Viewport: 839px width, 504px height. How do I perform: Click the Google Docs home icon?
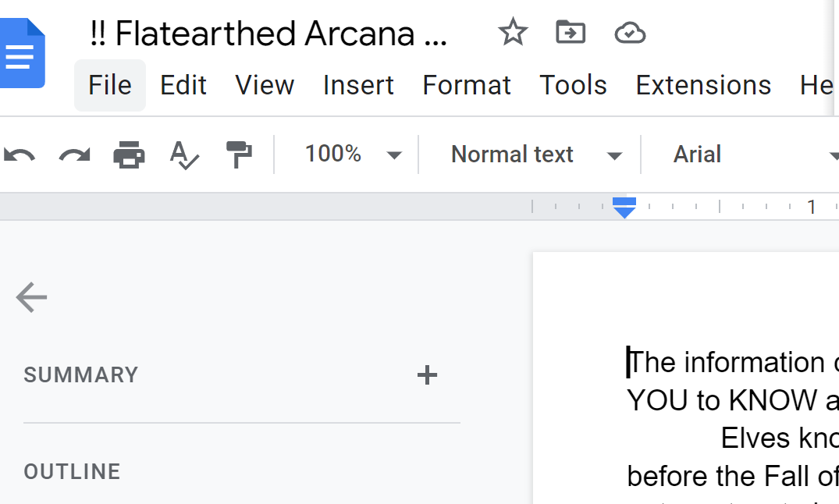tap(21, 53)
